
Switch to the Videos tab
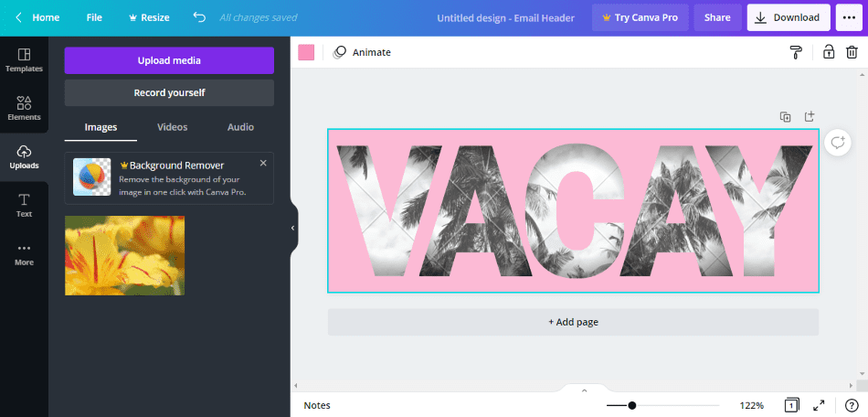(x=172, y=127)
